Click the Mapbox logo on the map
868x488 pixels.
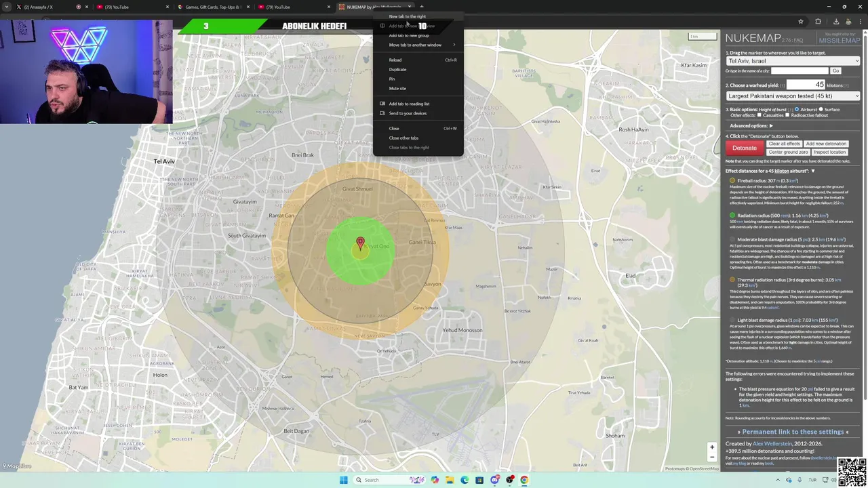17,466
